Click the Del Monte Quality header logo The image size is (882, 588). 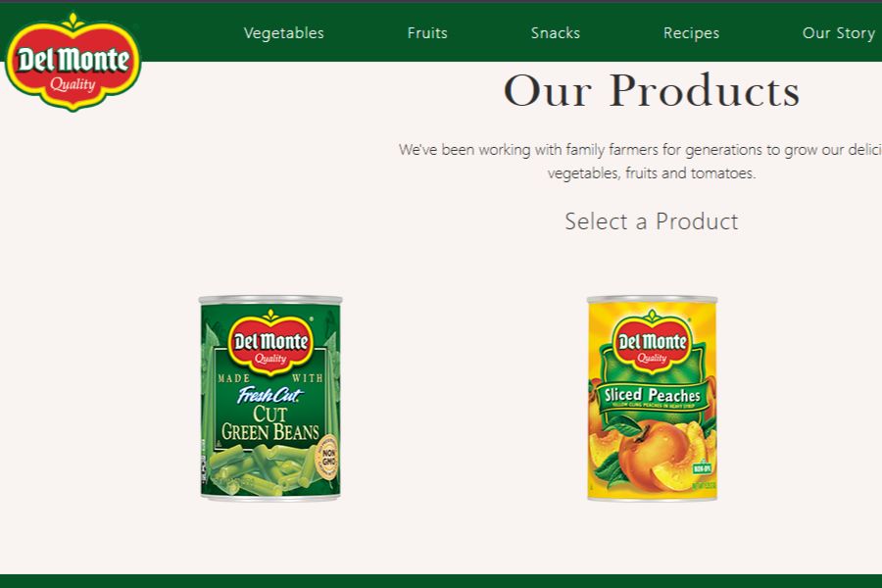73,62
